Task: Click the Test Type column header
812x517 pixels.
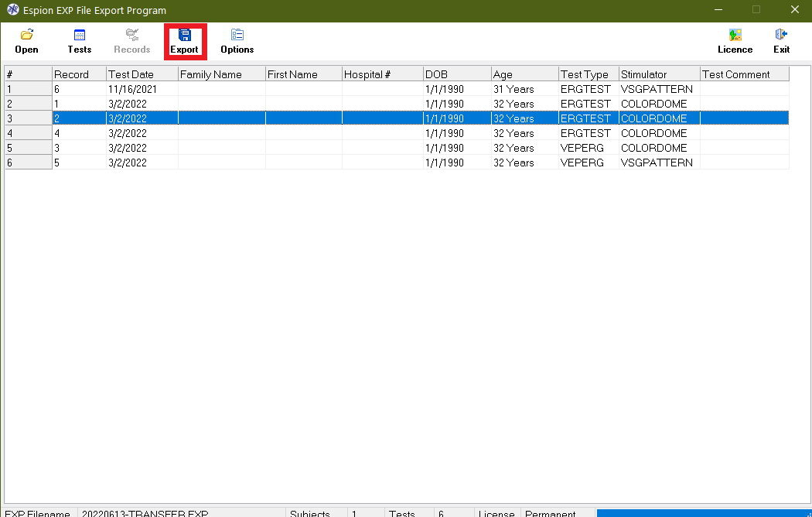Action: tap(589, 74)
